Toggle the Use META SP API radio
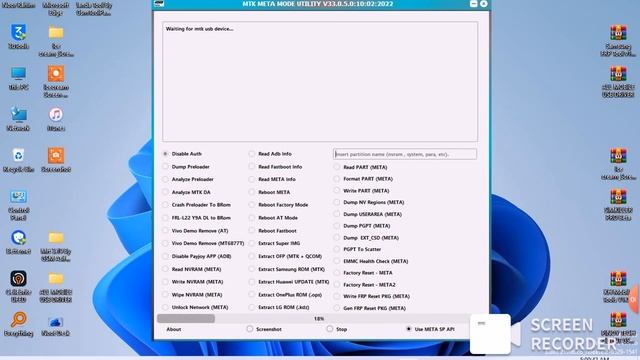The image size is (640, 360). (x=431, y=329)
